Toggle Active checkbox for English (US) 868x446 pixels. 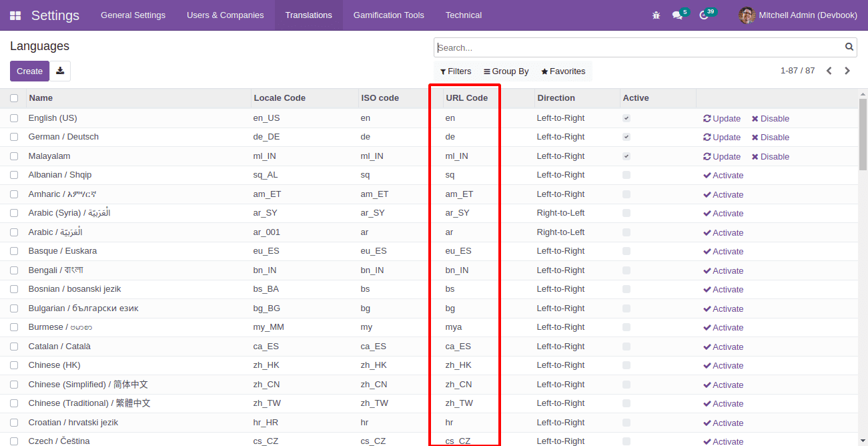(626, 118)
